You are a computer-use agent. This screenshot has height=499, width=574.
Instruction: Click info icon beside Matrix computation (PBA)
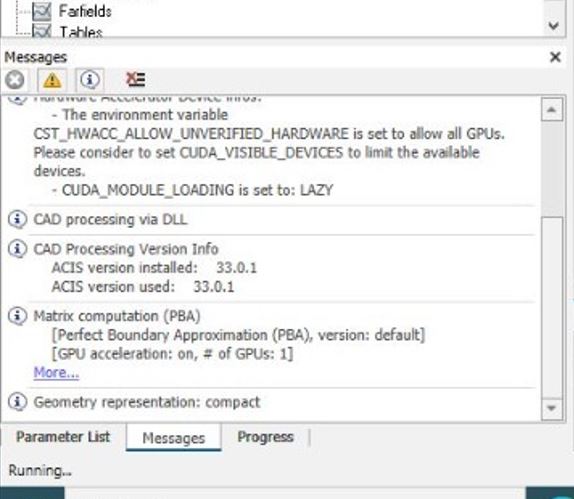17,316
